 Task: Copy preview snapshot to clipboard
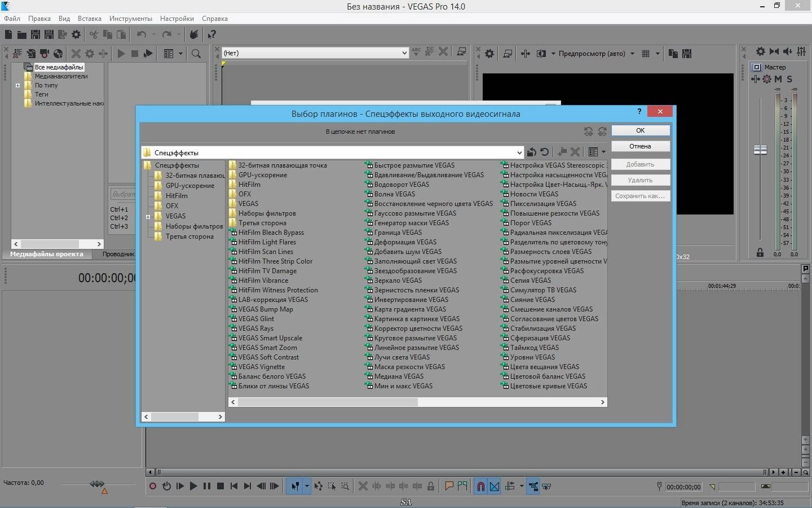click(673, 54)
